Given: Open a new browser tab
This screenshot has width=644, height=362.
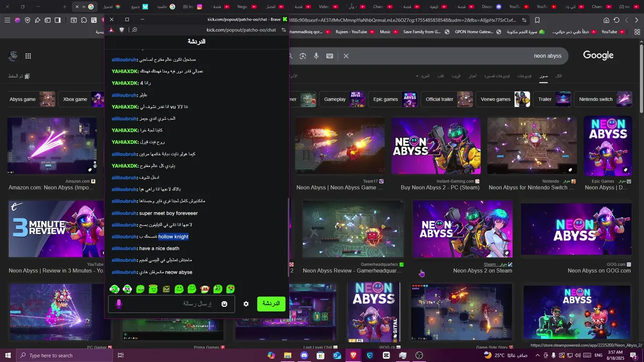Looking at the screenshot, I should tap(64, 7).
